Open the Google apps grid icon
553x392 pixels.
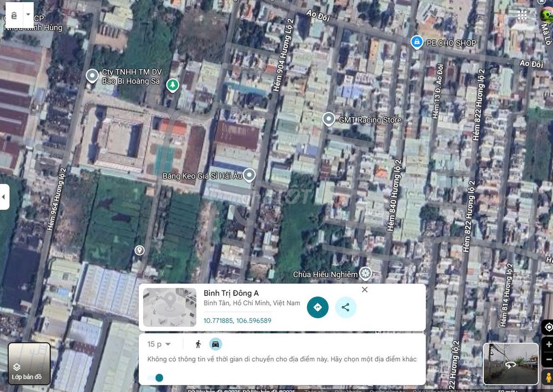[522, 15]
